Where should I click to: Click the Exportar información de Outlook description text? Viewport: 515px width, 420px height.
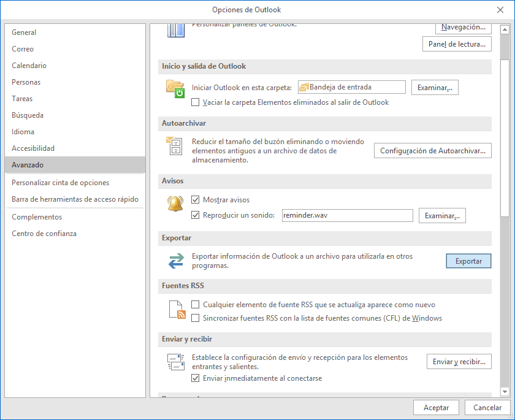pos(302,261)
